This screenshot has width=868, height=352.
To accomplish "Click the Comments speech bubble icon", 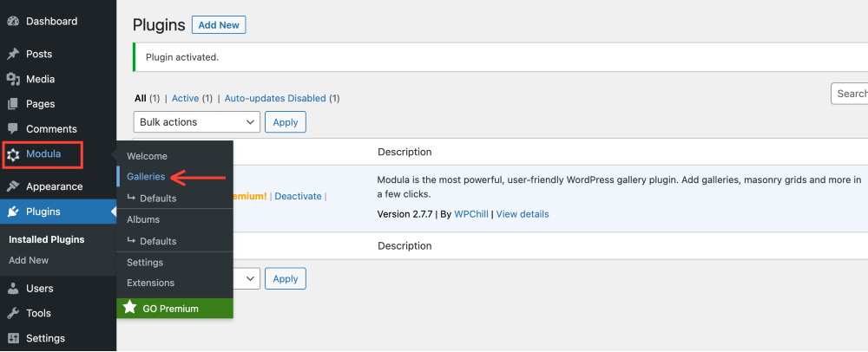I will point(13,129).
